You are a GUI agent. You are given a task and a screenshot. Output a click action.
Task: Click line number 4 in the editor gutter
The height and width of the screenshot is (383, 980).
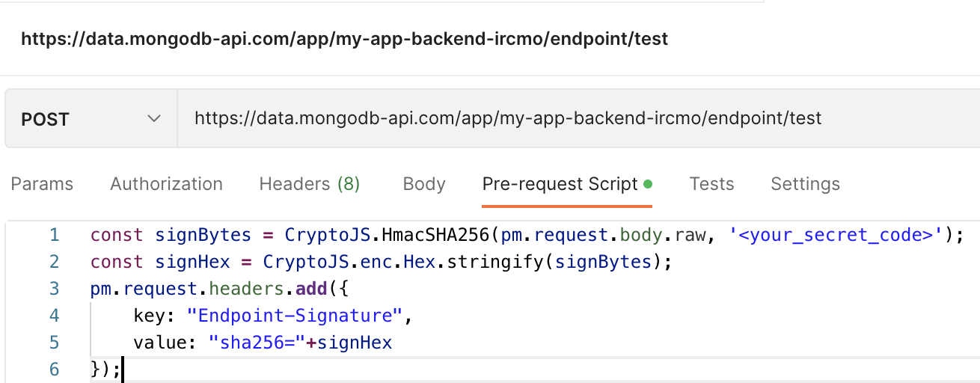(x=54, y=316)
